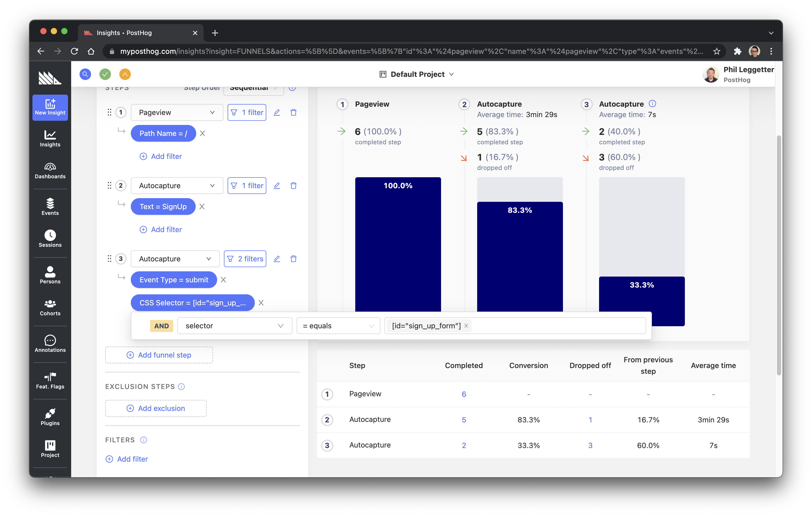The height and width of the screenshot is (516, 812).
Task: Toggle the 1 filter button on step 2
Action: point(247,186)
